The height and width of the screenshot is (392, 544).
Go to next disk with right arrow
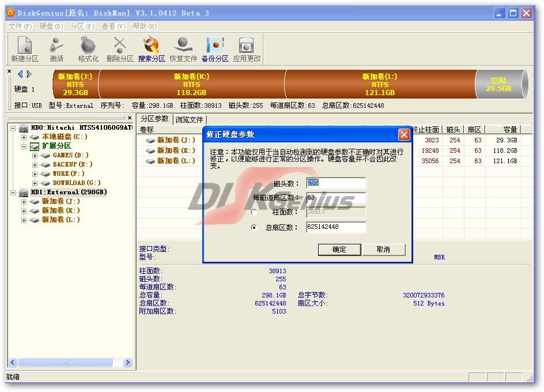point(29,74)
